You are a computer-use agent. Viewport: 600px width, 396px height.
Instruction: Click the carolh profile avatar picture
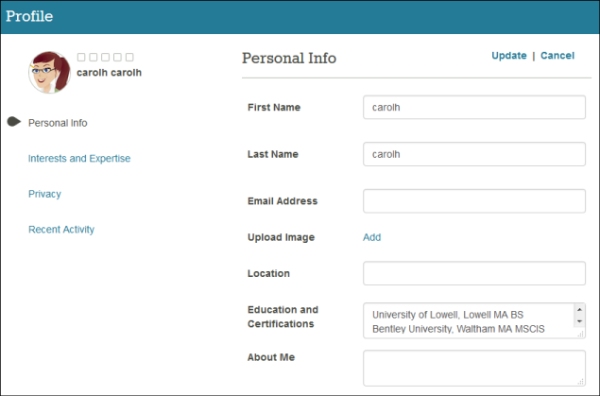click(49, 72)
